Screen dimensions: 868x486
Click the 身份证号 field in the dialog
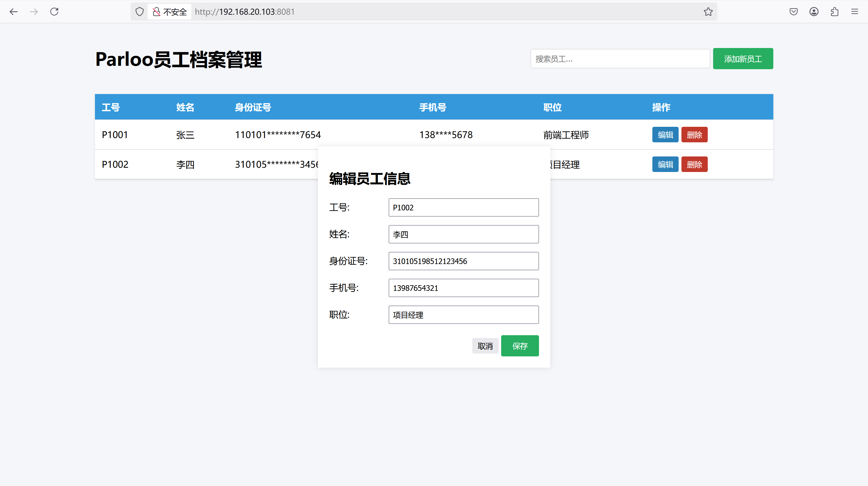(464, 261)
